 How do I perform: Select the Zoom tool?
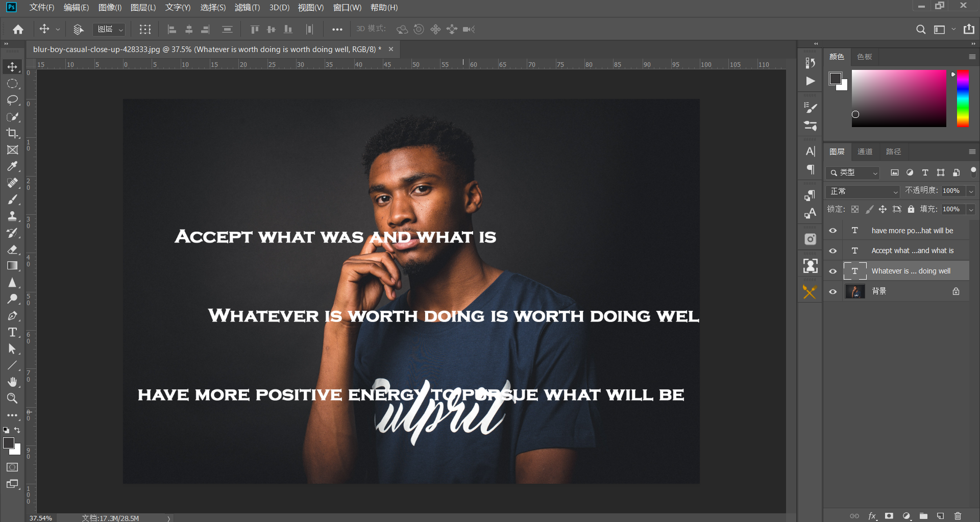(12, 399)
